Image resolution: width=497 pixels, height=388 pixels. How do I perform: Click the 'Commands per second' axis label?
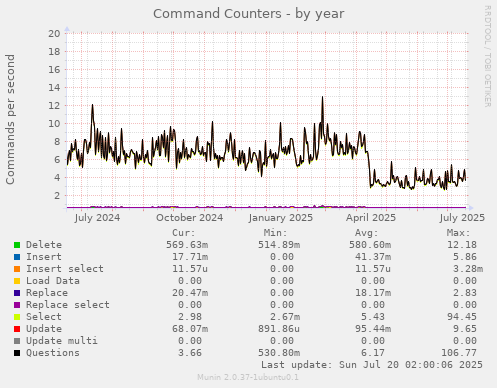[10, 119]
